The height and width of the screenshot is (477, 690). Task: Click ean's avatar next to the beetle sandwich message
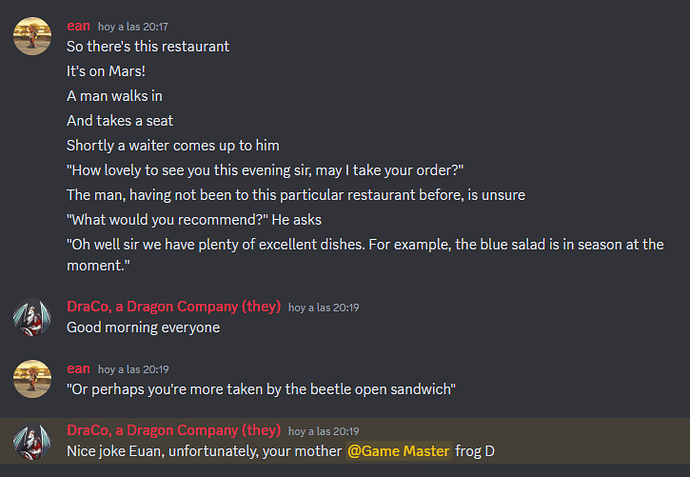click(x=32, y=379)
